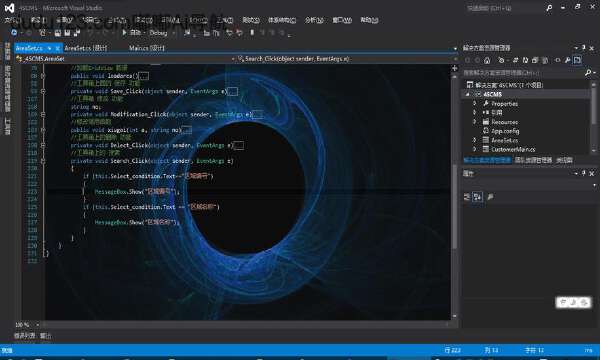Click the Start debugging play icon

[124, 33]
